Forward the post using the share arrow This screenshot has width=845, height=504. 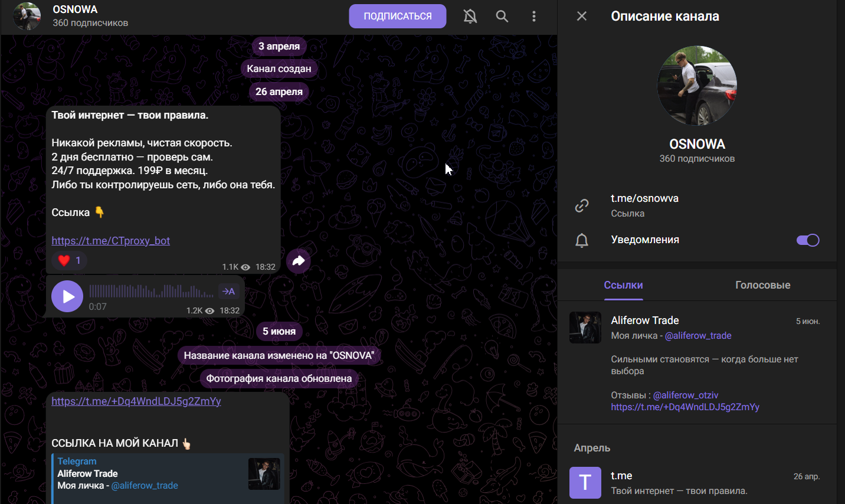(x=298, y=260)
